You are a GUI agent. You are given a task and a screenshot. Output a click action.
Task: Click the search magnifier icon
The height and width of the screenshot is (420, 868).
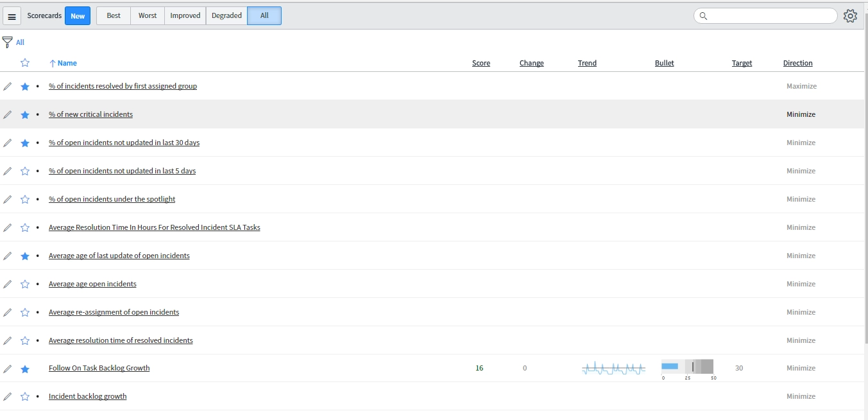click(x=703, y=16)
